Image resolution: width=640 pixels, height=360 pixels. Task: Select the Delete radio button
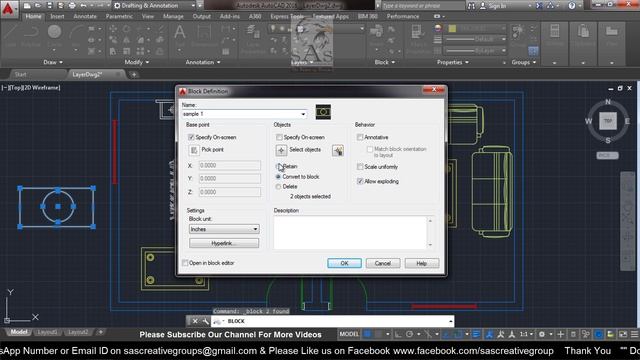(x=278, y=187)
